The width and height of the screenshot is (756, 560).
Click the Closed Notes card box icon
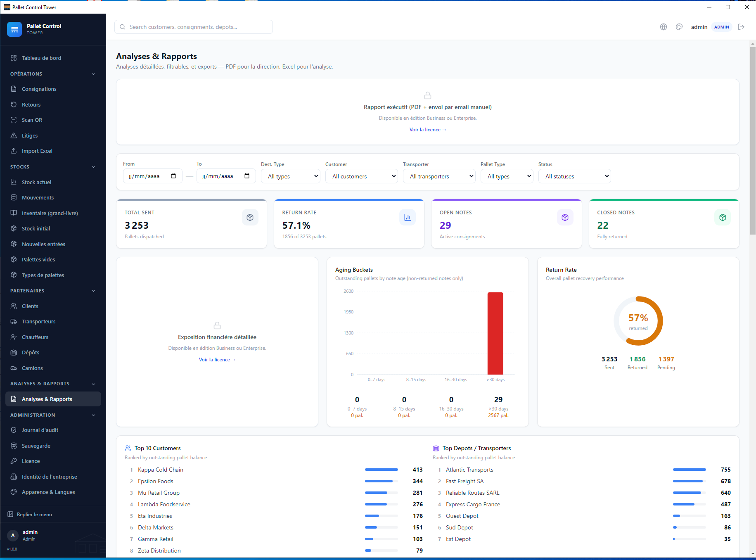point(723,217)
